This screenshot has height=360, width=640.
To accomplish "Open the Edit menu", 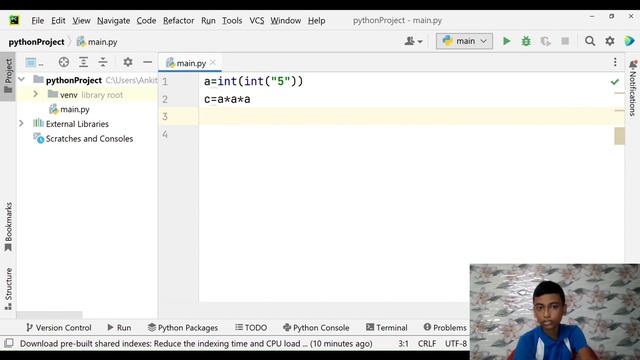I will pos(58,20).
